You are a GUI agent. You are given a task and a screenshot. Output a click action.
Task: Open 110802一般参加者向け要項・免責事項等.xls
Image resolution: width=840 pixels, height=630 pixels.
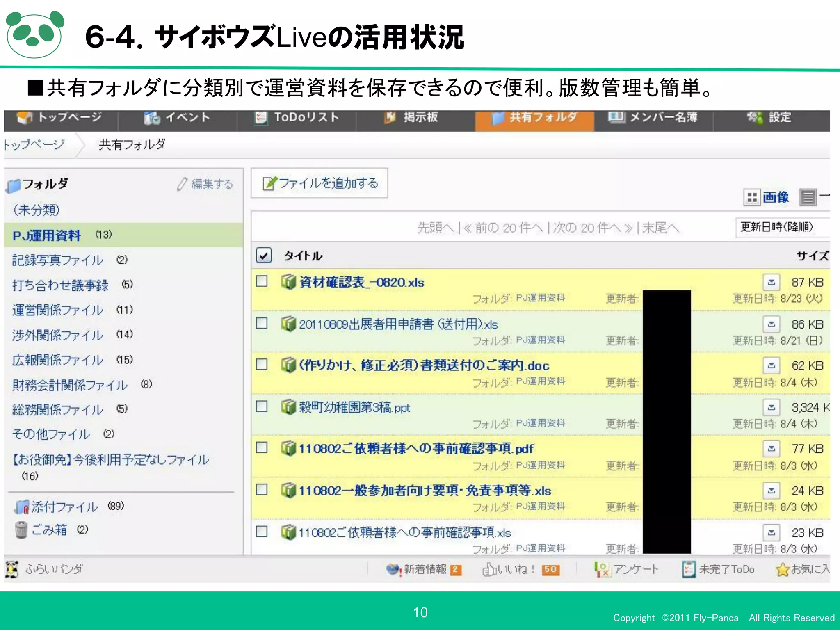(425, 491)
